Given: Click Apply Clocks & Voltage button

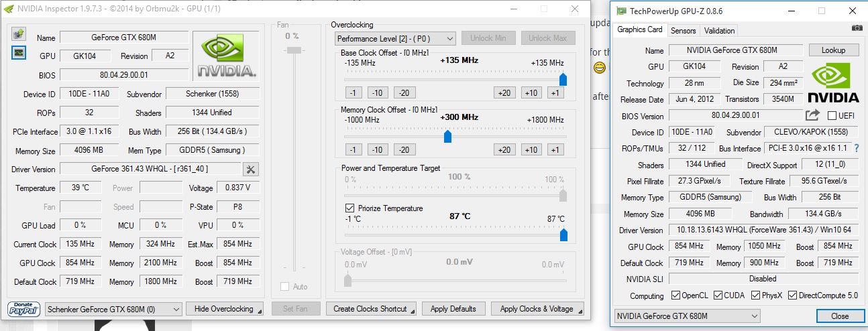Looking at the screenshot, I should coord(538,309).
